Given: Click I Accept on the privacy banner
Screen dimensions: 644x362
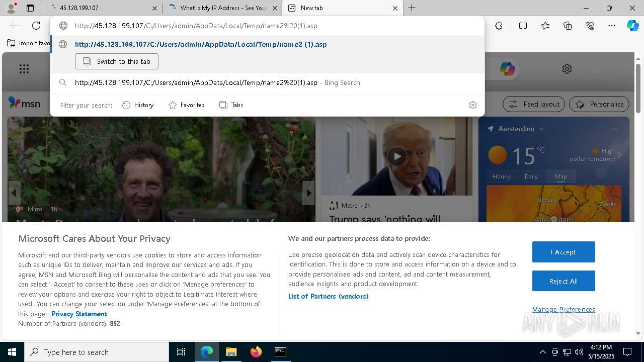Looking at the screenshot, I should [563, 252].
